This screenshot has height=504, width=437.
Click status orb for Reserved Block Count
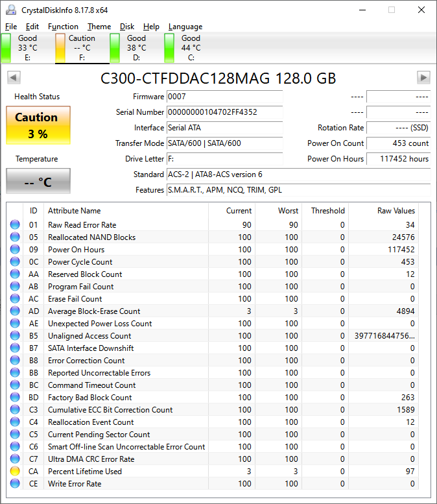[x=15, y=274]
